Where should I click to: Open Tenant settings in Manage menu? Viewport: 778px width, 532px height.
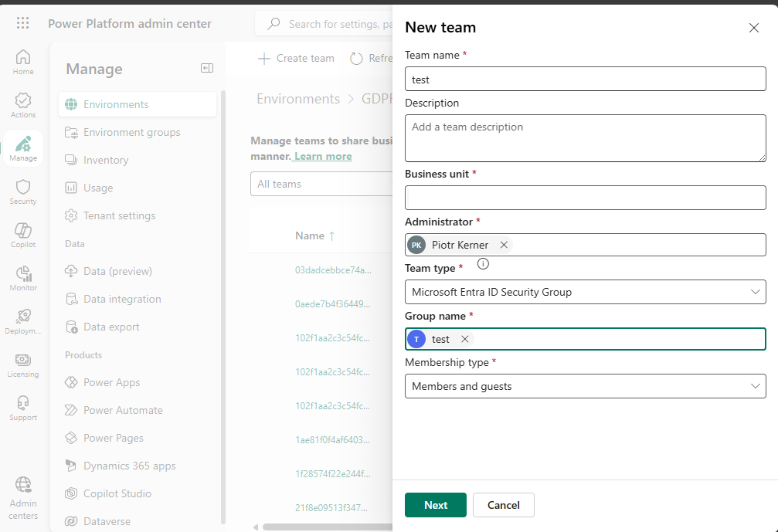119,215
